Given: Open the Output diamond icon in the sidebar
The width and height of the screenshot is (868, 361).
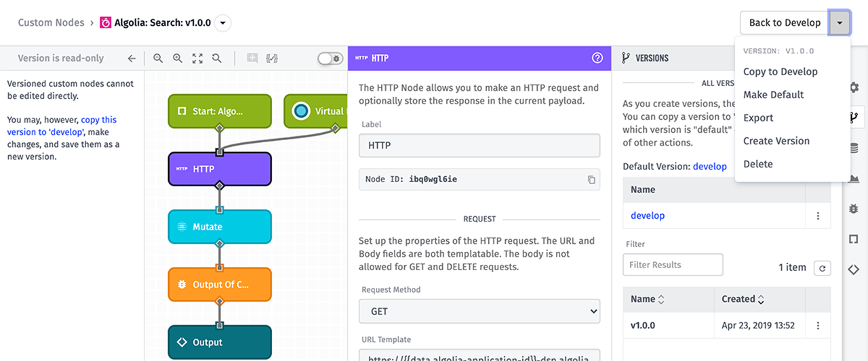Looking at the screenshot, I should [854, 270].
